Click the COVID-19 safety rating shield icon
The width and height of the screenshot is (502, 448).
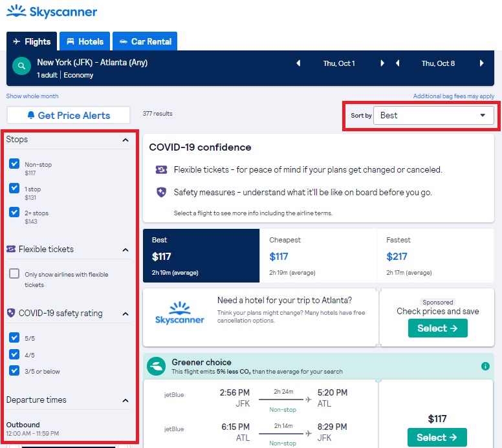[11, 313]
